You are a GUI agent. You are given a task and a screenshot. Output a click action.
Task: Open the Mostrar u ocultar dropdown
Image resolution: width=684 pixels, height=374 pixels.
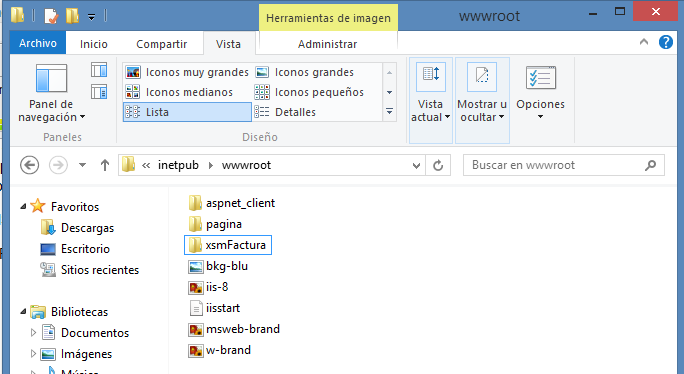pos(482,100)
